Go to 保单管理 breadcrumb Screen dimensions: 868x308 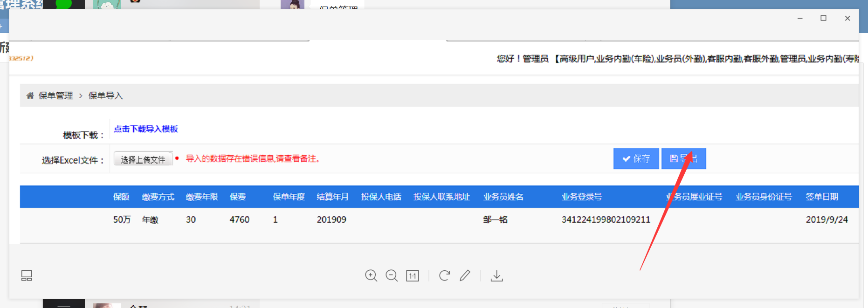[x=56, y=96]
